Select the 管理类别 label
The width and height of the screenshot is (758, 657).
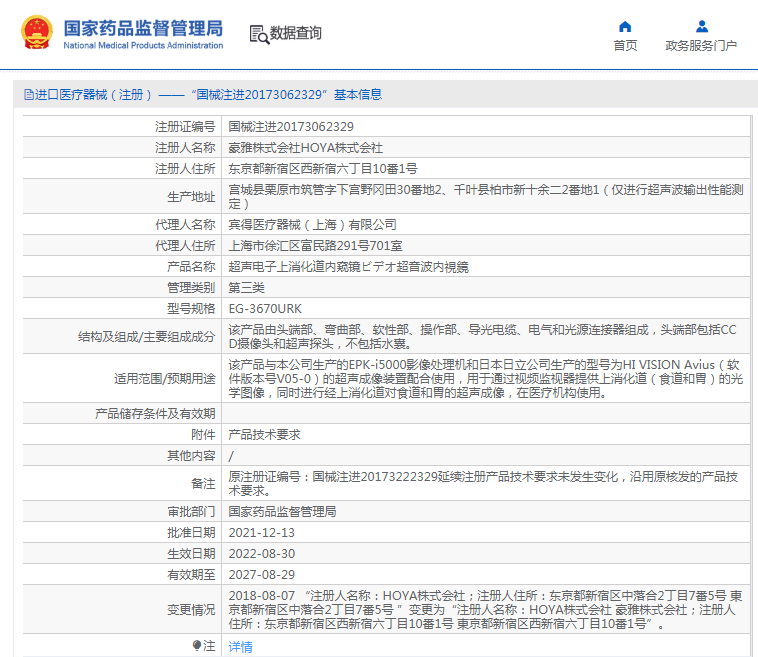pos(191,288)
